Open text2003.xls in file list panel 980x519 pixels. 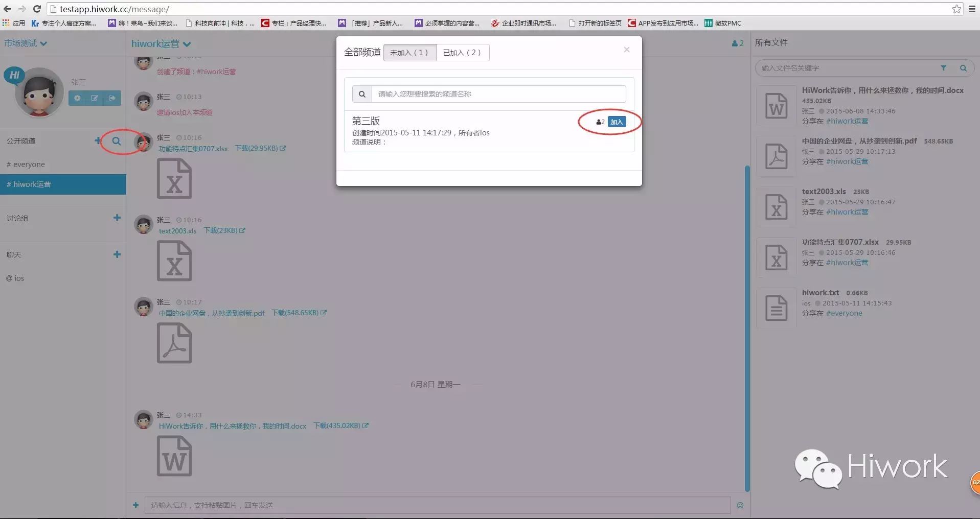pyautogui.click(x=824, y=192)
